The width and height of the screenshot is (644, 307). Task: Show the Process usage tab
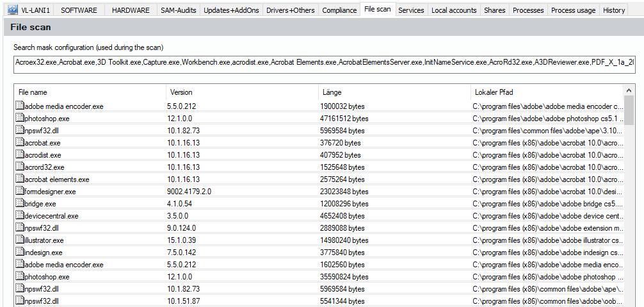[573, 10]
